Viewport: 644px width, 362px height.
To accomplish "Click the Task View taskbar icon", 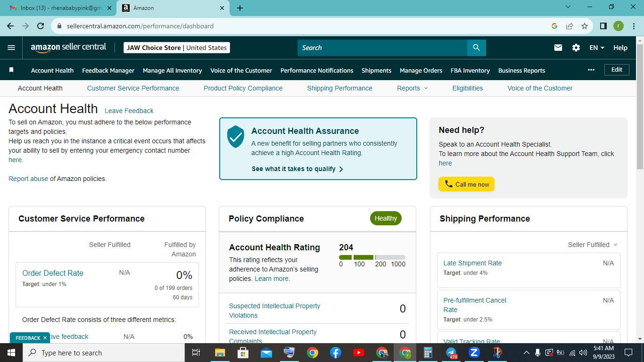I will (197, 353).
